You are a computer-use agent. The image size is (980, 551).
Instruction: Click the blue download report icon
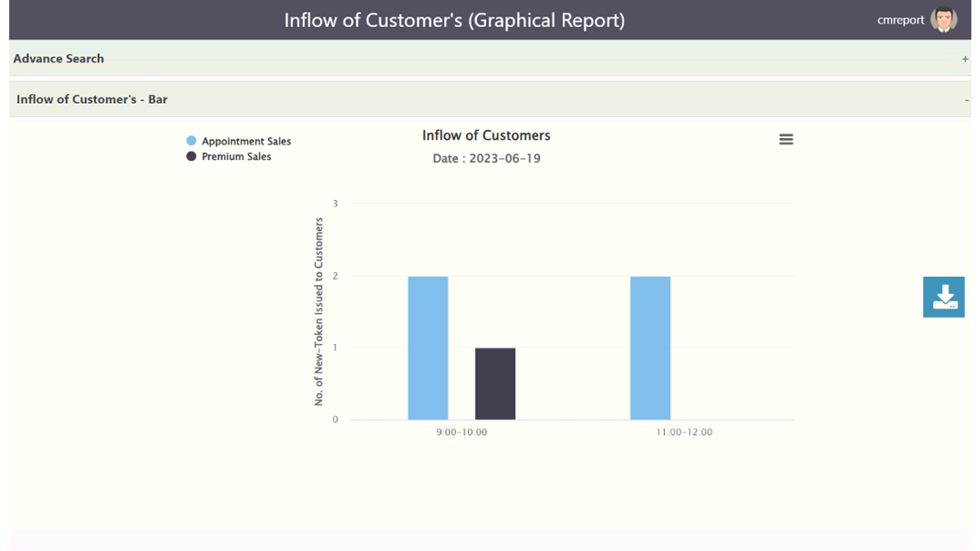pyautogui.click(x=943, y=297)
